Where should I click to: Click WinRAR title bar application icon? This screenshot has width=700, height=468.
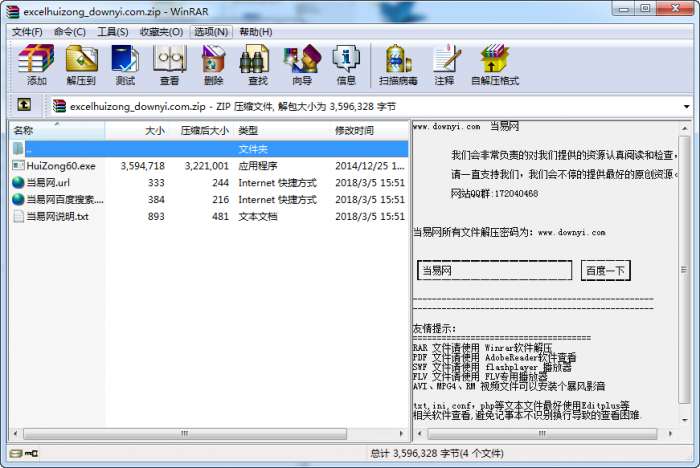(x=12, y=11)
